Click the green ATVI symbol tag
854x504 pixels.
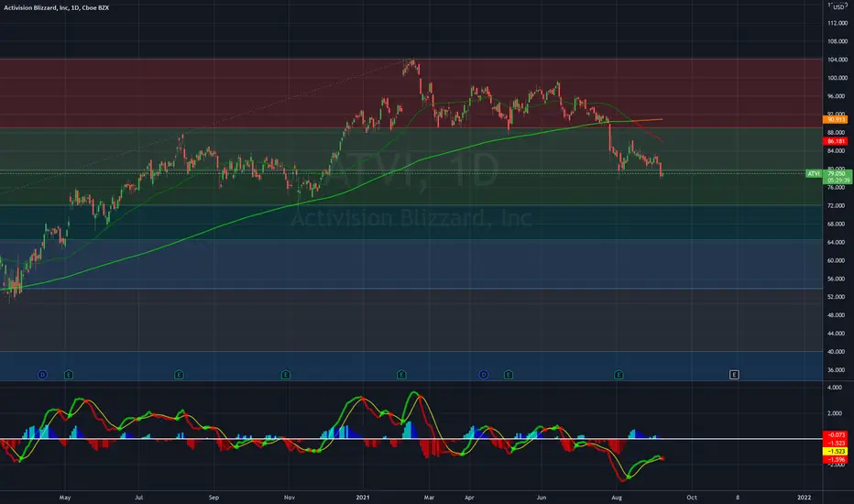click(x=814, y=174)
